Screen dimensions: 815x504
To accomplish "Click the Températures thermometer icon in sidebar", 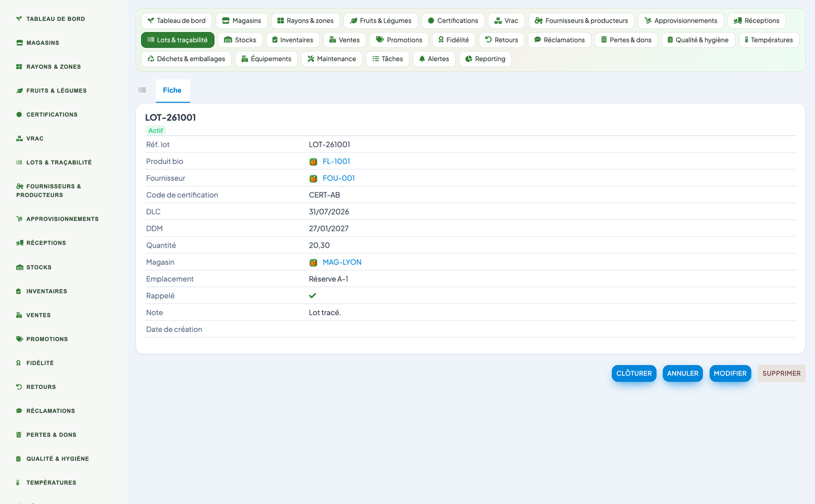I will pyautogui.click(x=18, y=483).
